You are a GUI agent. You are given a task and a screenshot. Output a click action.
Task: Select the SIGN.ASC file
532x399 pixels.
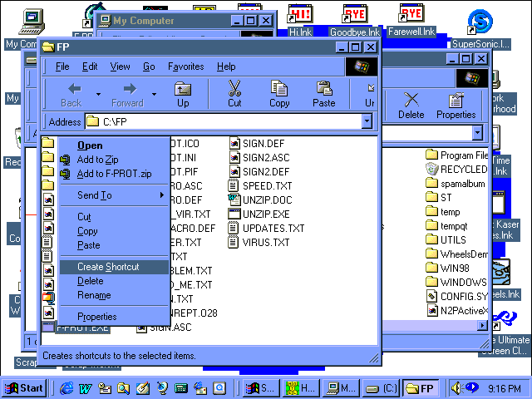pos(165,328)
